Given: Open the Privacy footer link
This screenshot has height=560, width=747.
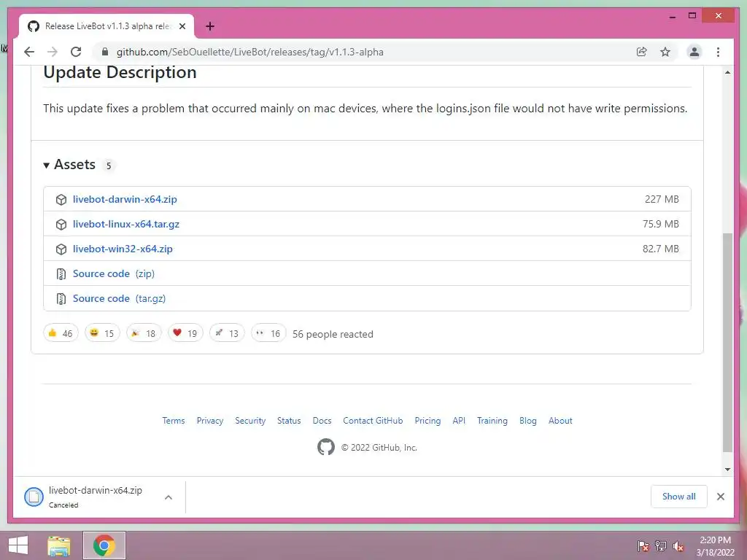Looking at the screenshot, I should pyautogui.click(x=210, y=421).
